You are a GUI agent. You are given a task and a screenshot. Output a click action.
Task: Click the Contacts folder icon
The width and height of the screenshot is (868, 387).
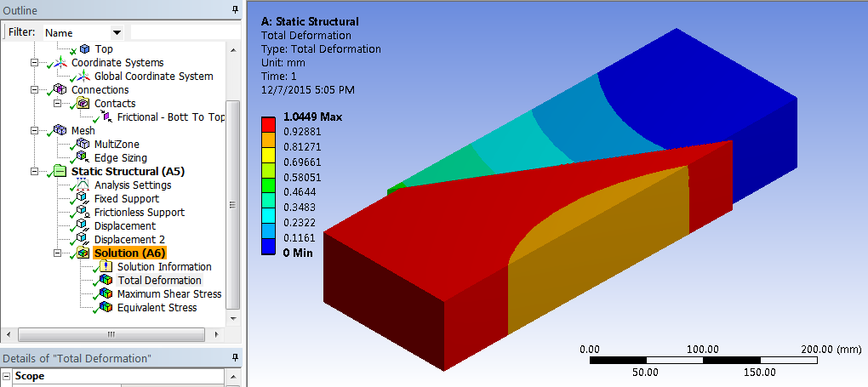click(x=83, y=103)
